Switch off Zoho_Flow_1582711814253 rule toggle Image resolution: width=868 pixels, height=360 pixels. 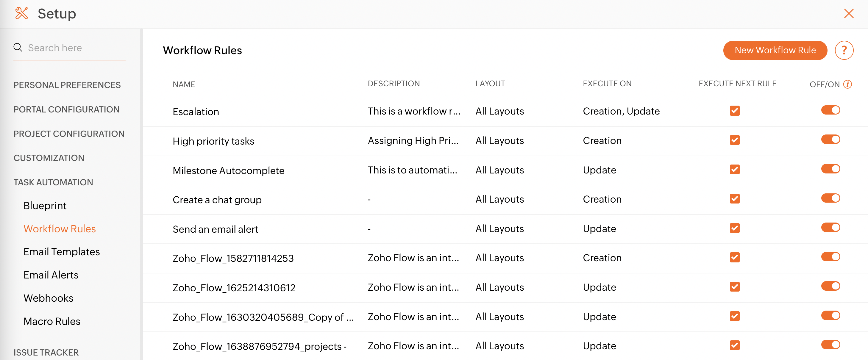point(830,257)
